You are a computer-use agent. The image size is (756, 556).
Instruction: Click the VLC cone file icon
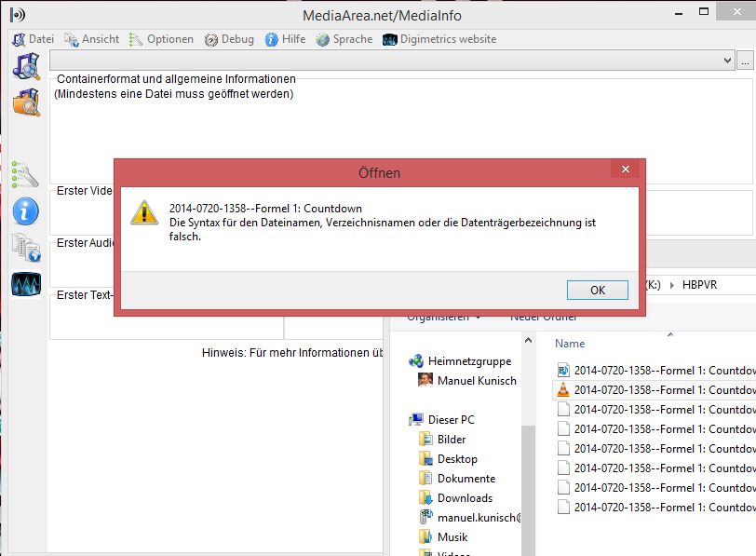coord(562,389)
